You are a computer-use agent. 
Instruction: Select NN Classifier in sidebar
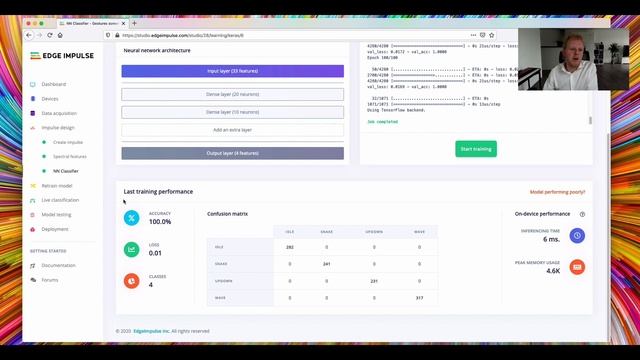(66, 171)
